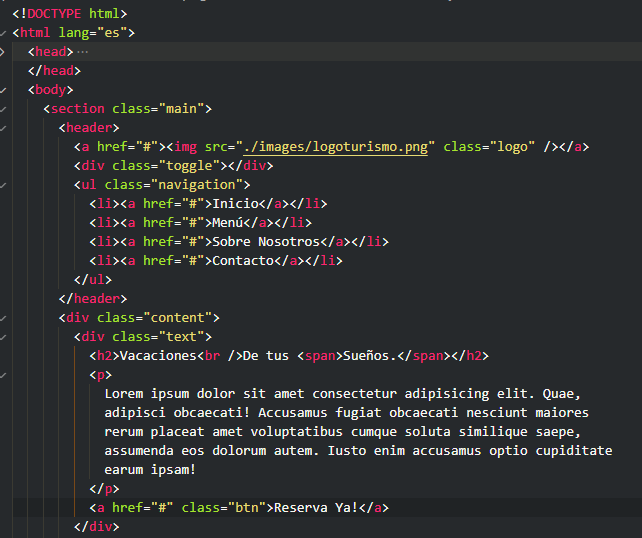The height and width of the screenshot is (538, 642).
Task: Click the Inicio link text
Action: click(235, 203)
